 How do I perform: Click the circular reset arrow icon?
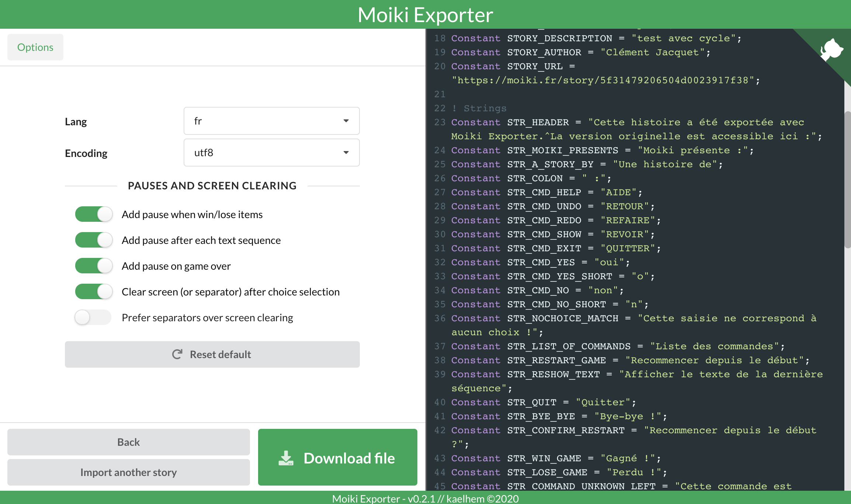[177, 354]
